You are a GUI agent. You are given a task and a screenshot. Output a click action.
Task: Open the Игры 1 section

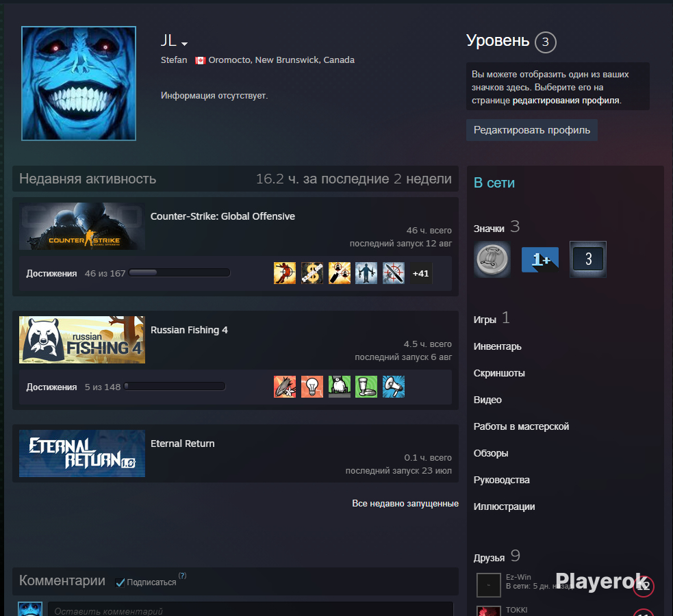pos(492,319)
